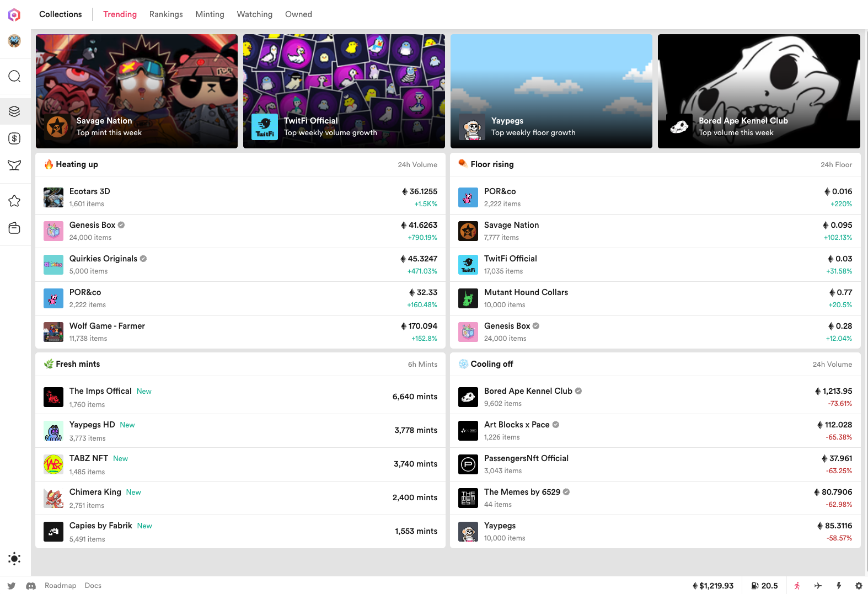Screen dimensions: 868x594
Task: Click the Capies by Fabrik thumbnail
Action: coord(53,532)
